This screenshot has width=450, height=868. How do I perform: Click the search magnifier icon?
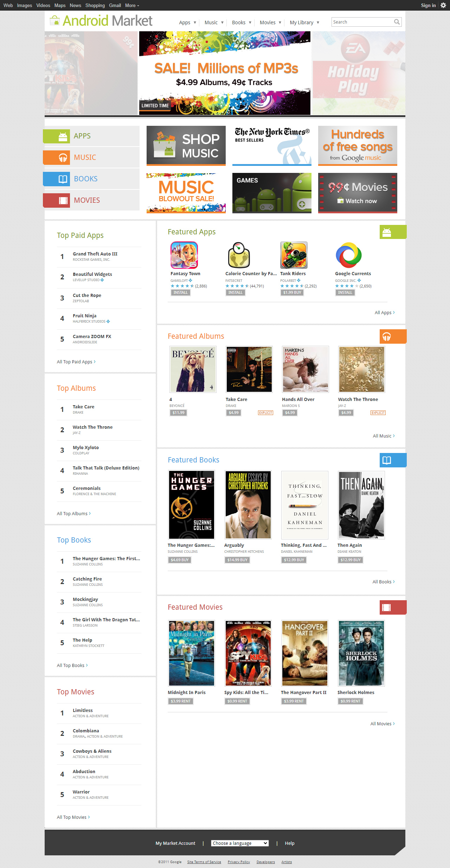click(x=397, y=22)
